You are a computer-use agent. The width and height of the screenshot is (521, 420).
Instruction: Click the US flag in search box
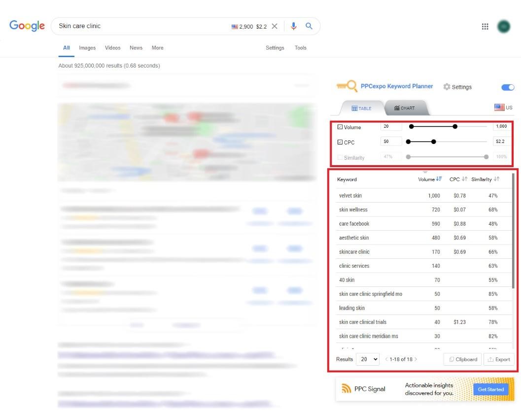pos(235,27)
